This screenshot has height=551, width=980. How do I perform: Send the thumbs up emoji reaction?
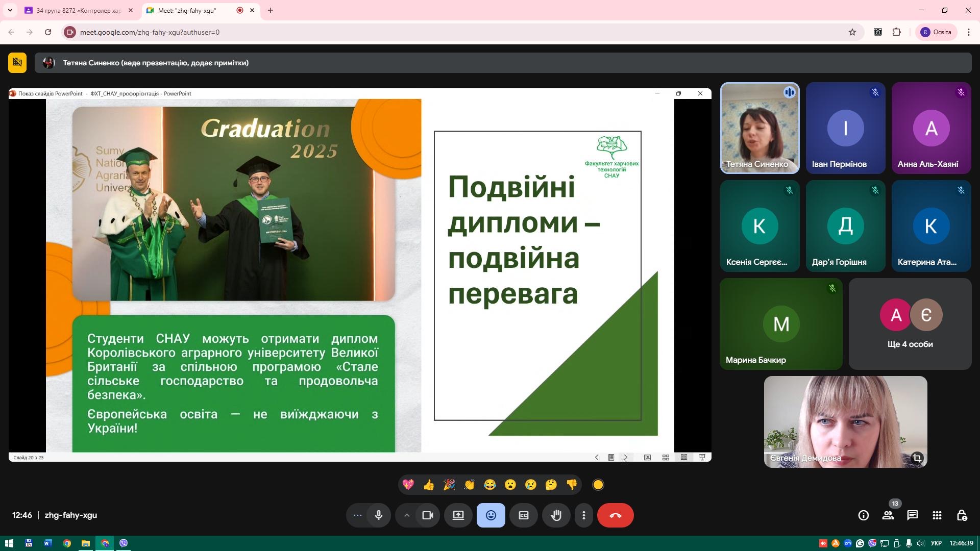429,485
